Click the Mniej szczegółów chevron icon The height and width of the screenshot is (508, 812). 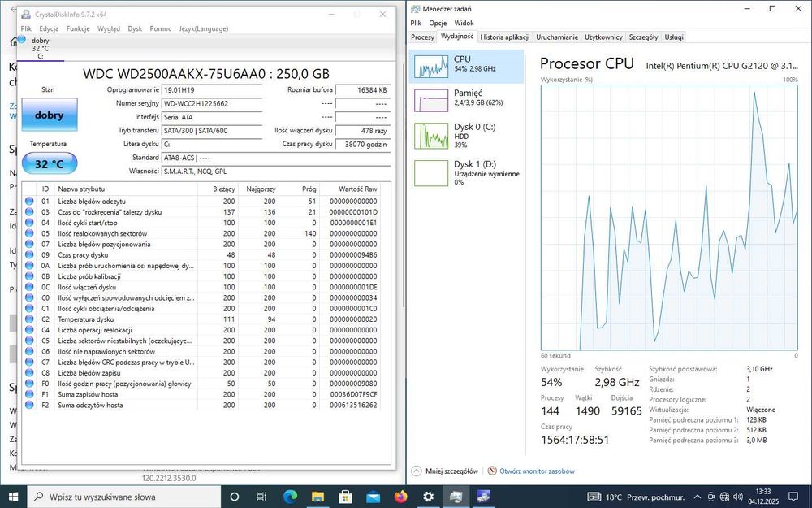pyautogui.click(x=417, y=471)
